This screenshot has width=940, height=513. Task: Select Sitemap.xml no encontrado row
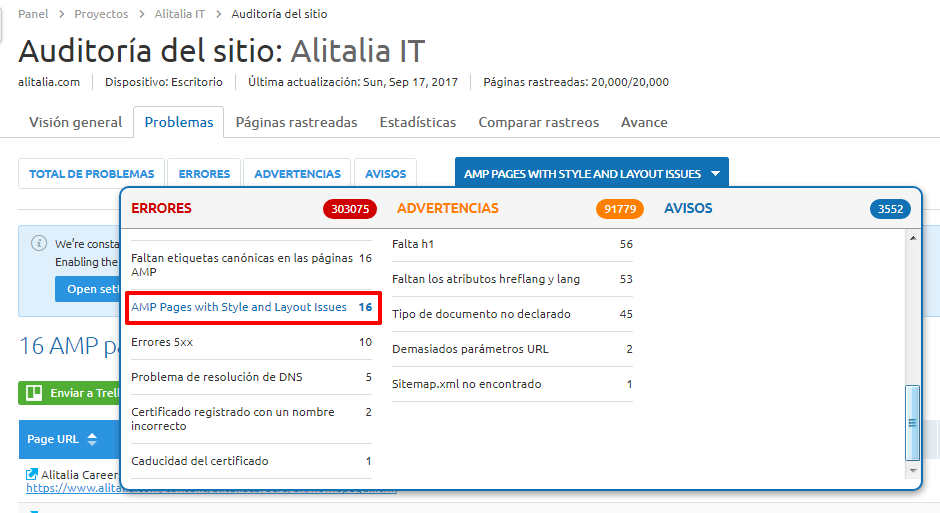tap(513, 384)
